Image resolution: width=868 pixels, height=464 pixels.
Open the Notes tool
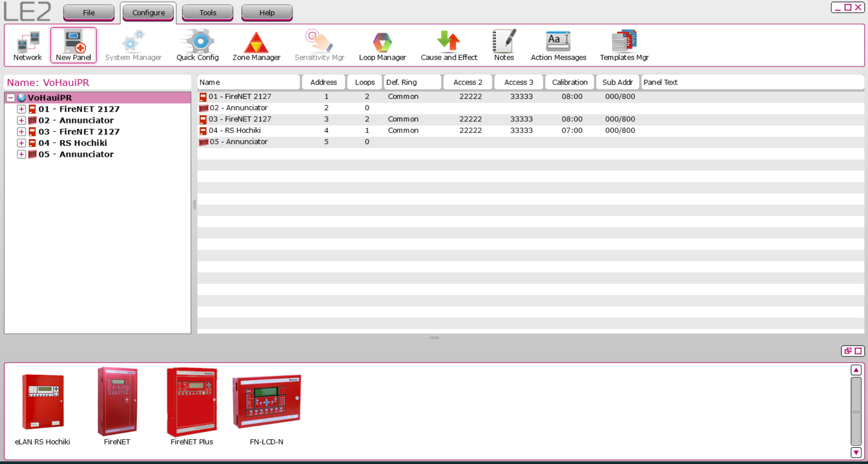click(x=503, y=44)
